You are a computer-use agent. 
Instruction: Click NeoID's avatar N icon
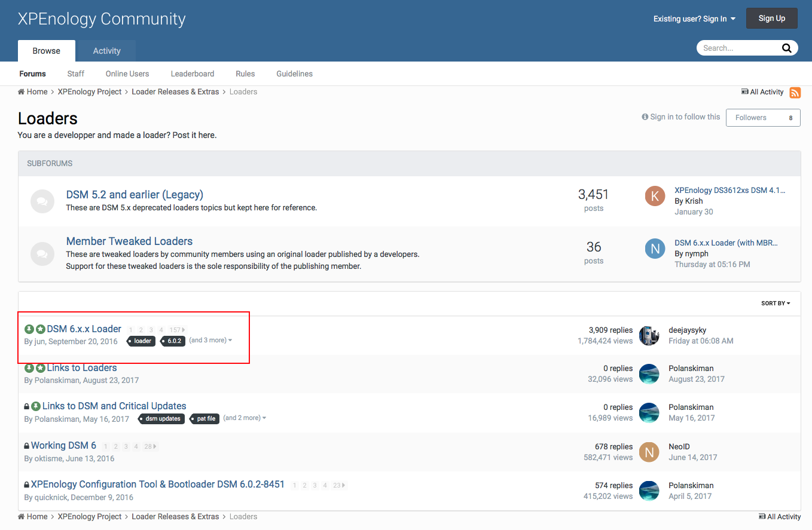click(x=649, y=452)
